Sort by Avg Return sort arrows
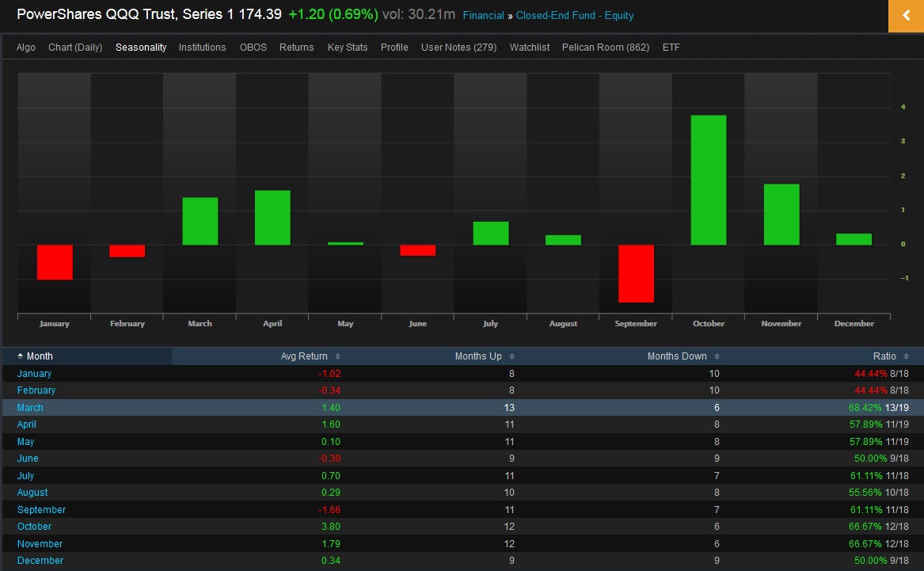This screenshot has height=571, width=924. [x=337, y=356]
